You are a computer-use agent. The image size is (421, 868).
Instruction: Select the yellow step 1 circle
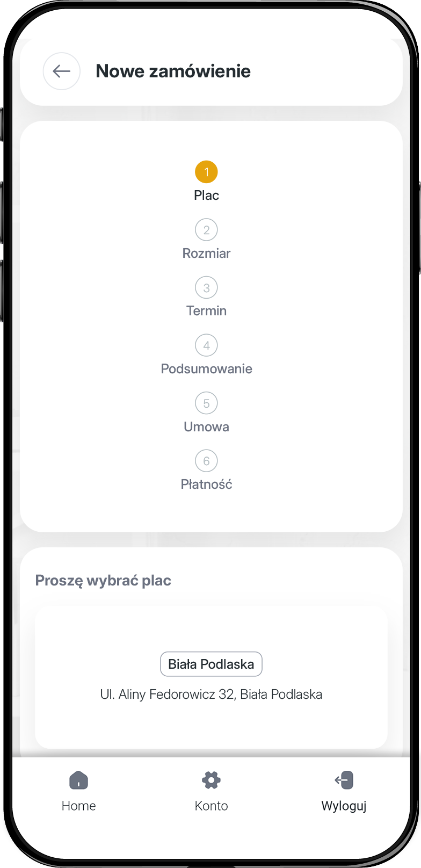pos(206,172)
